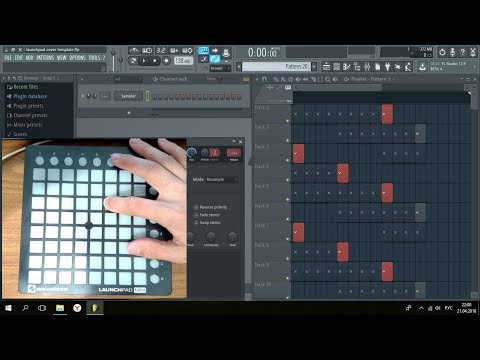Click the Sampler channel button
This screenshot has width=480, height=360.
pos(128,96)
